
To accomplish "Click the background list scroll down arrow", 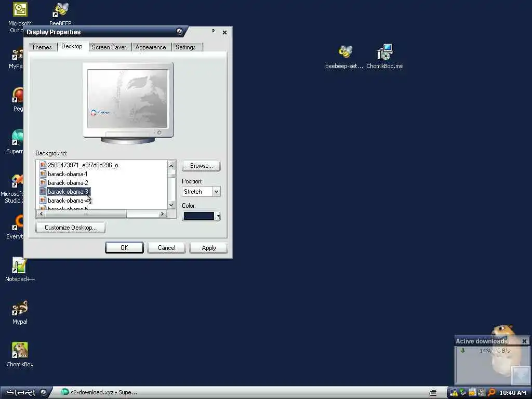I will click(171, 205).
